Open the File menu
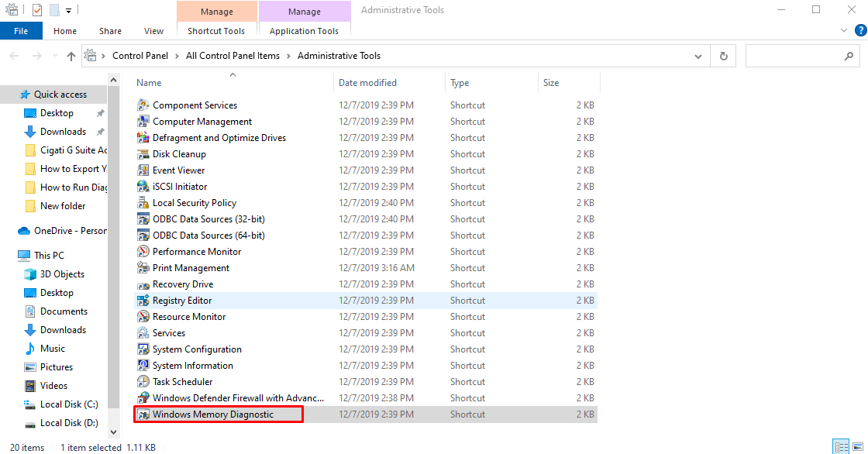This screenshot has width=868, height=454. coord(21,31)
